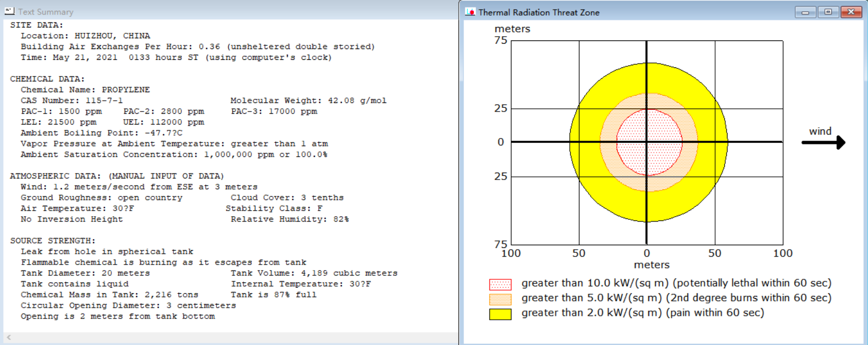Close the Thermal Radiation Threat Zone window

coord(851,12)
